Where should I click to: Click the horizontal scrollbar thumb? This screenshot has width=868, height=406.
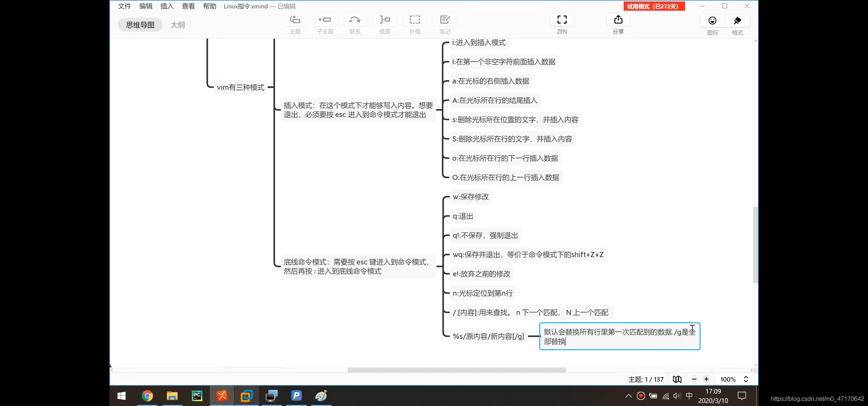click(457, 370)
